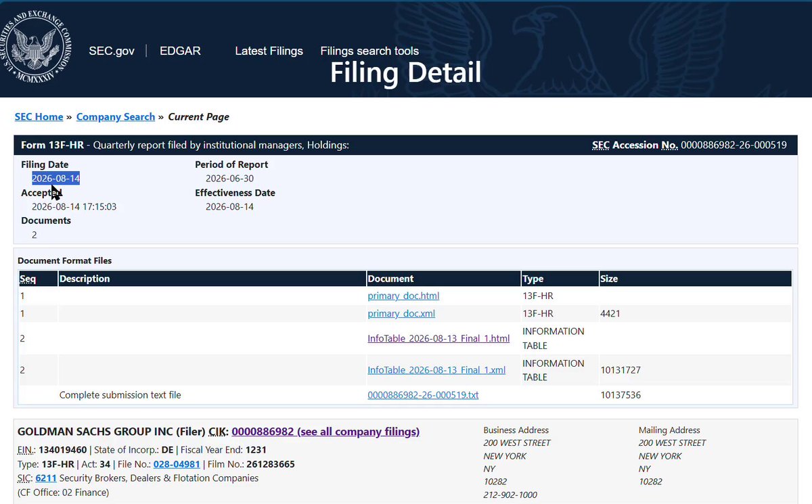
Task: Open InfoTable_2026-08-13_Final_1.html
Action: (438, 338)
